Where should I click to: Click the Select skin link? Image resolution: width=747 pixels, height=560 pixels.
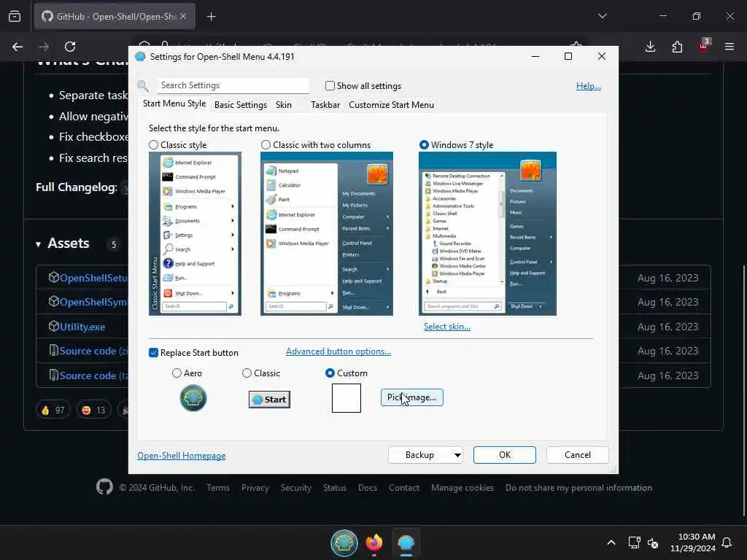tap(447, 327)
